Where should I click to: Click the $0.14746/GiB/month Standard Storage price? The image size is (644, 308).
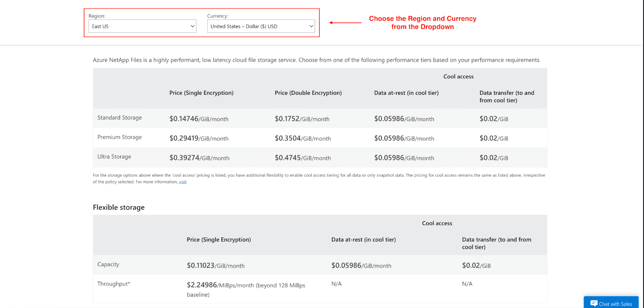[x=199, y=119]
